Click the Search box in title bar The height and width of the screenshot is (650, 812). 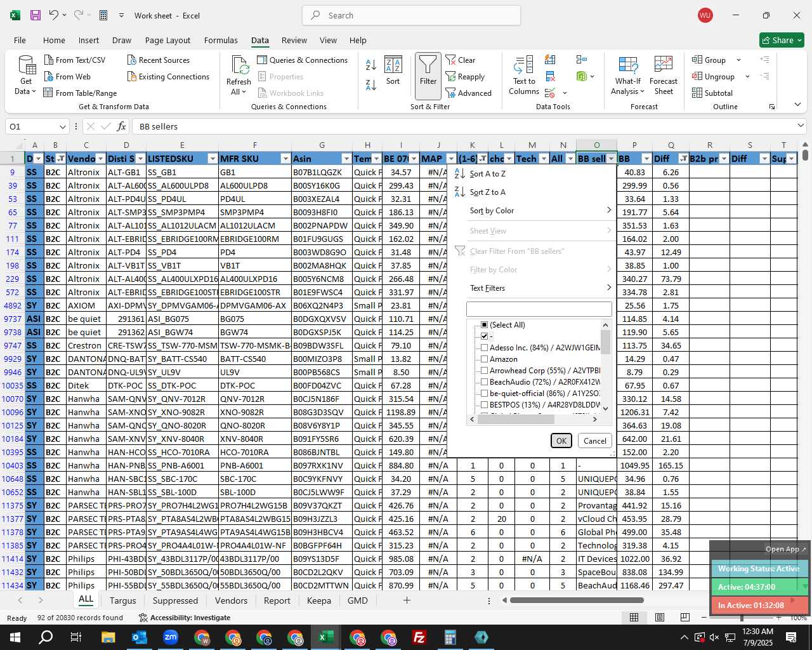(411, 15)
